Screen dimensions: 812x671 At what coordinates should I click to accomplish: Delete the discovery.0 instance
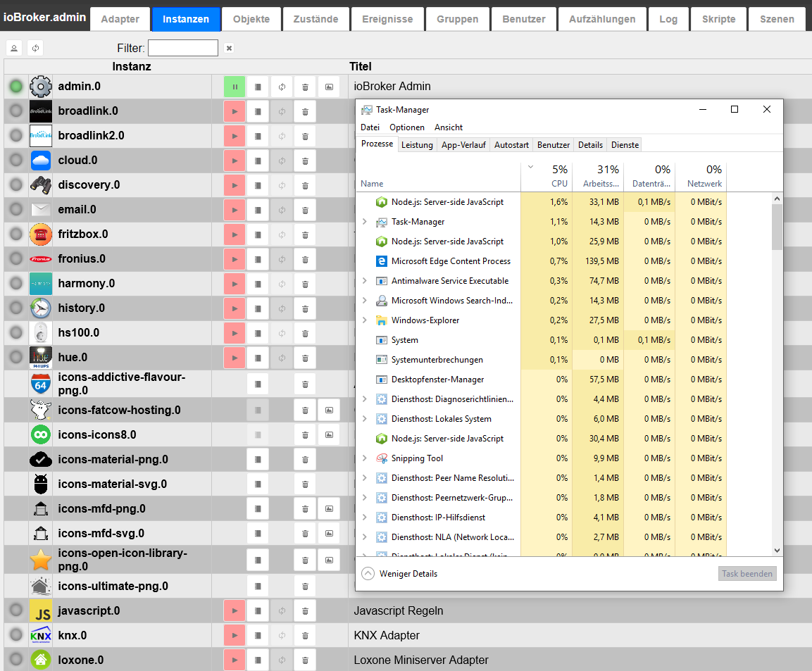[x=305, y=185]
